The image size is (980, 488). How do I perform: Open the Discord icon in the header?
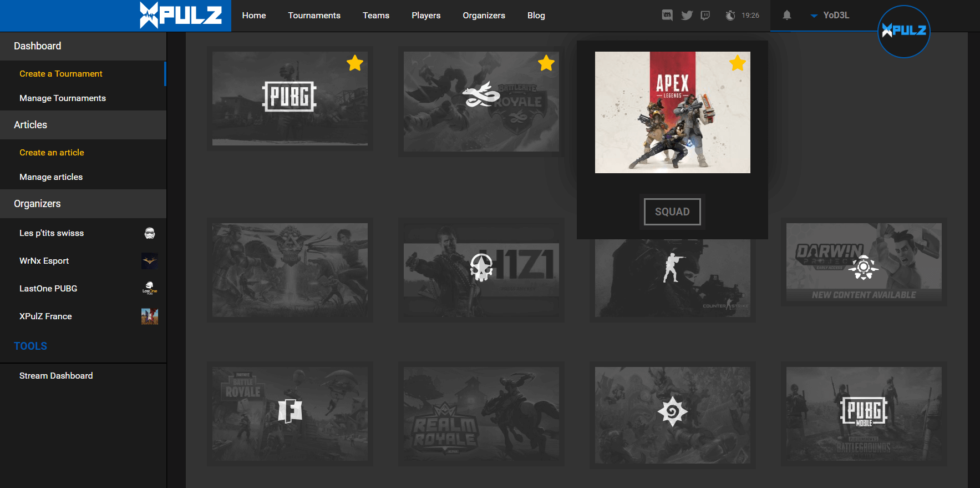click(x=667, y=16)
